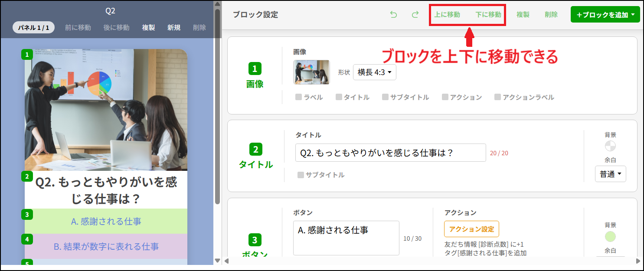Image resolution: width=644 pixels, height=271 pixels.
Task: Select block badge 1 in preview
Action: [x=27, y=55]
